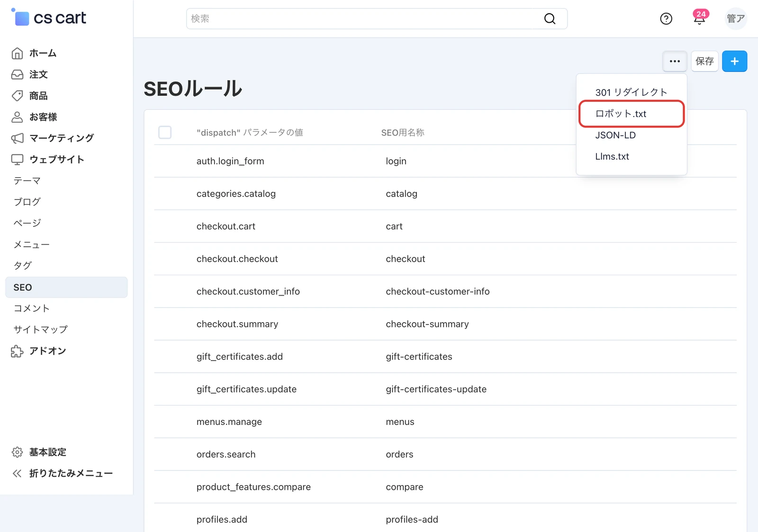Choose JSON-LD from the dropdown
This screenshot has height=532, width=758.
click(x=631, y=135)
